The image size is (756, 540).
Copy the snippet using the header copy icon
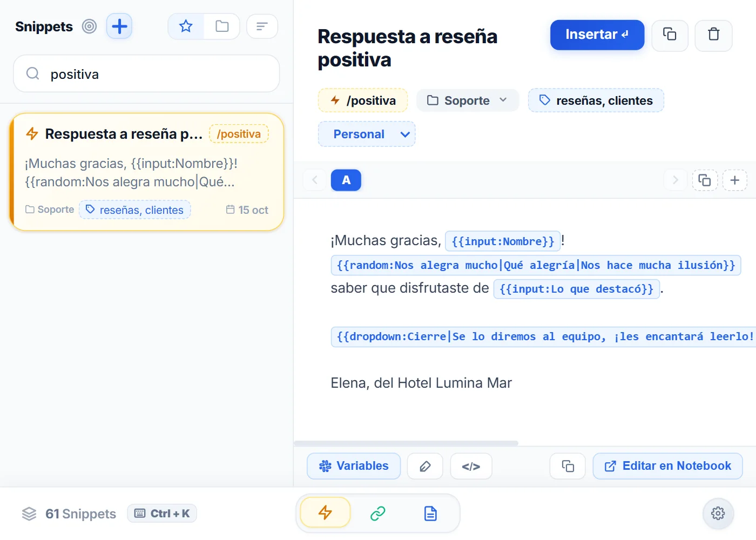[670, 35]
